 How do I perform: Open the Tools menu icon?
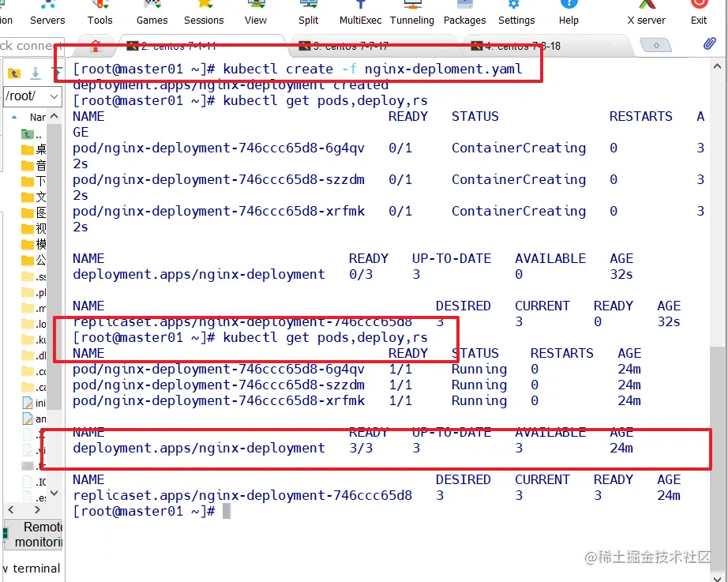pos(99,13)
